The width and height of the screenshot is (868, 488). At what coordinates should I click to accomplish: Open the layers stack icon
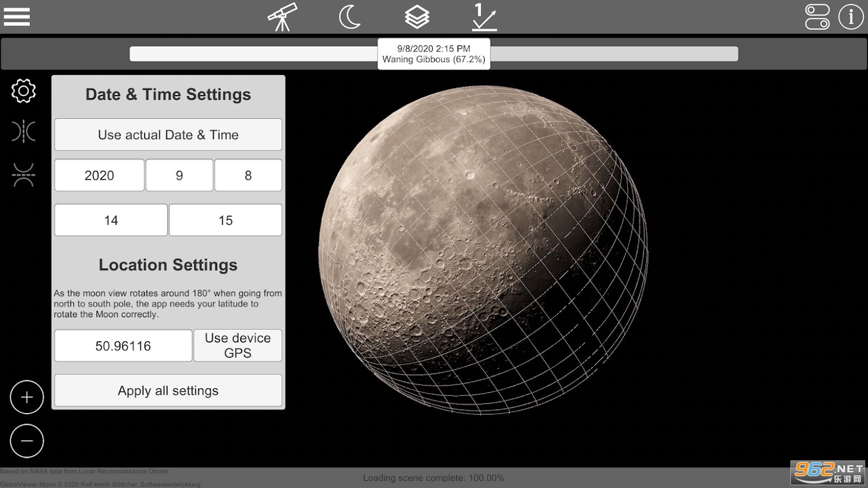[417, 17]
